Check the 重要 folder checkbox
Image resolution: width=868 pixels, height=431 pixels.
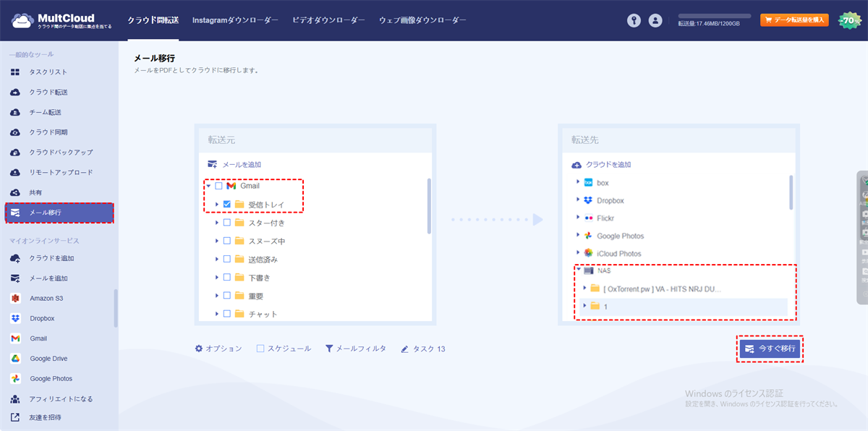coord(227,296)
